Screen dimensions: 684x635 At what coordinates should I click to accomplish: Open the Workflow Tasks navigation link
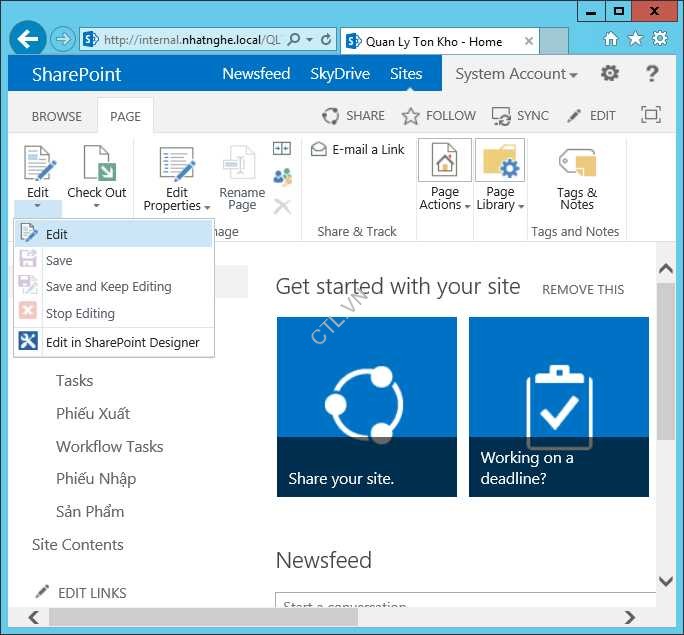[x=109, y=446]
